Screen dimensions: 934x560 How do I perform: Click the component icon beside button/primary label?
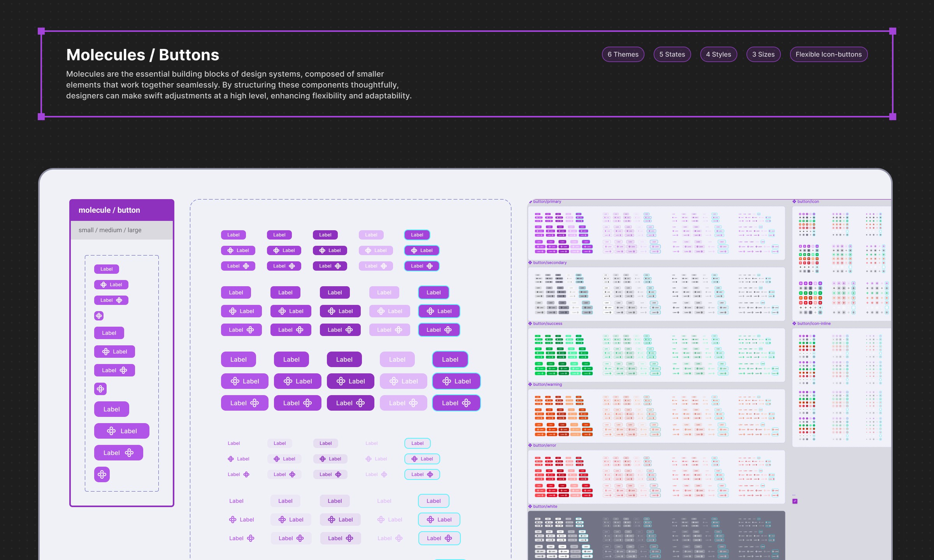(530, 202)
